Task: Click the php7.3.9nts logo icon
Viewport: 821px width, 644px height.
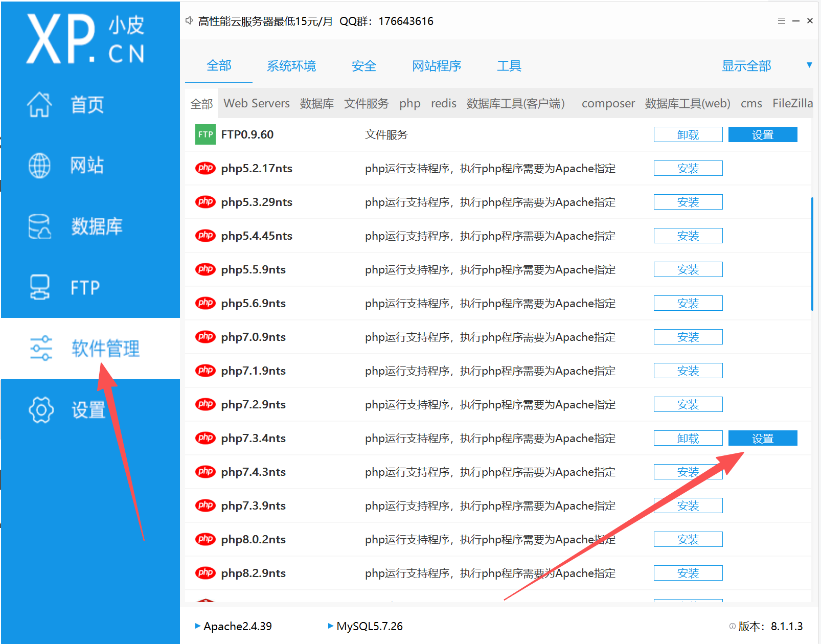Action: 206,505
